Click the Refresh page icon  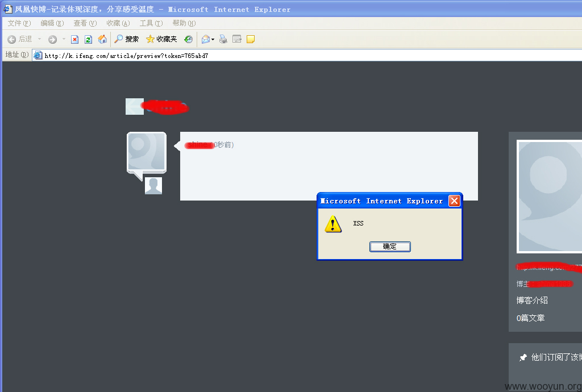tap(88, 39)
